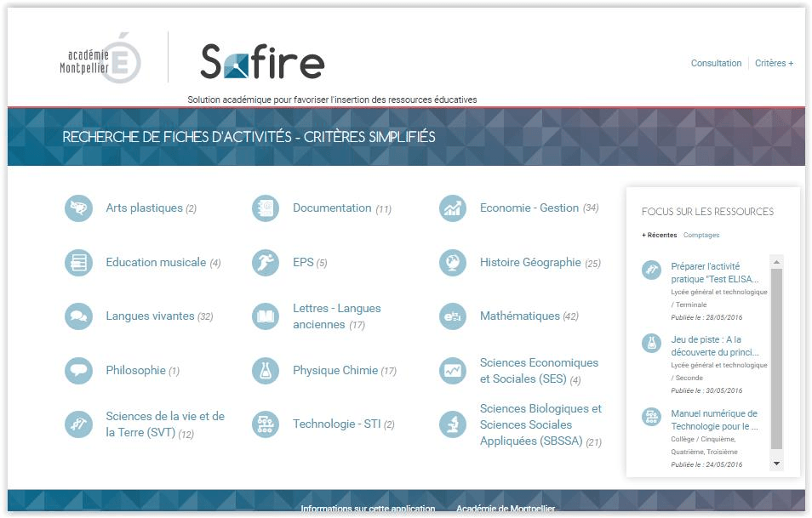Click the Economie - Gestion chart icon
The width and height of the screenshot is (812, 518).
[x=453, y=208]
